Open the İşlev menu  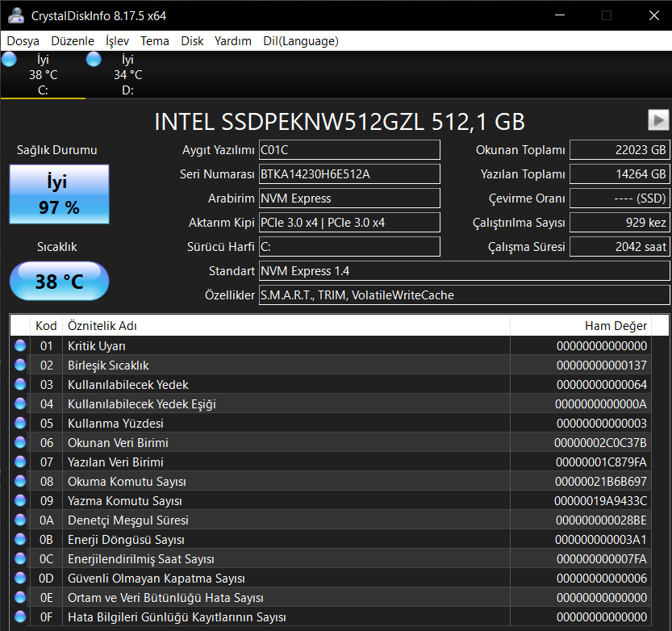[117, 41]
